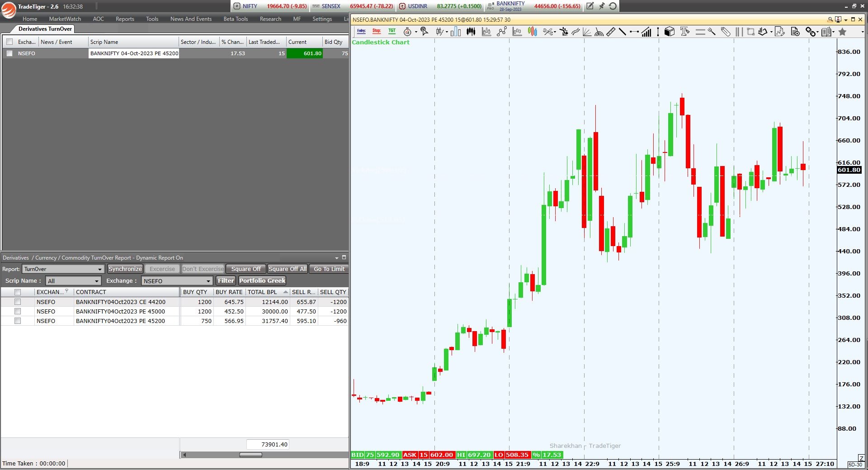Expand the candle chart type dropdown arrow

(x=447, y=32)
